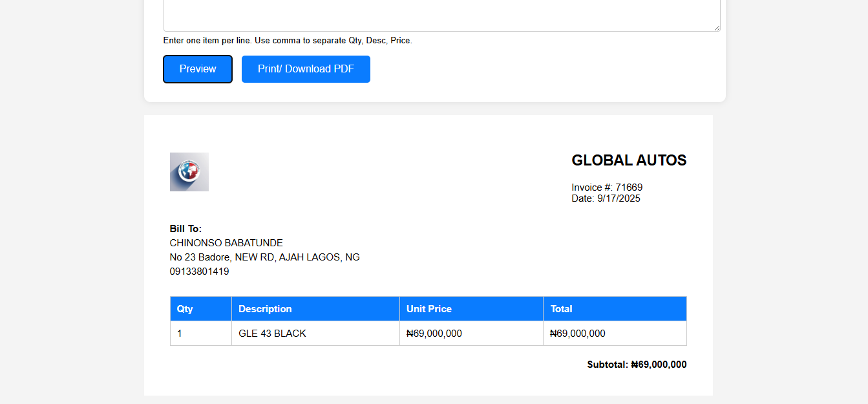This screenshot has width=868, height=404.
Task: Click customer name CHINONSO BABATUNDE
Action: coord(226,243)
